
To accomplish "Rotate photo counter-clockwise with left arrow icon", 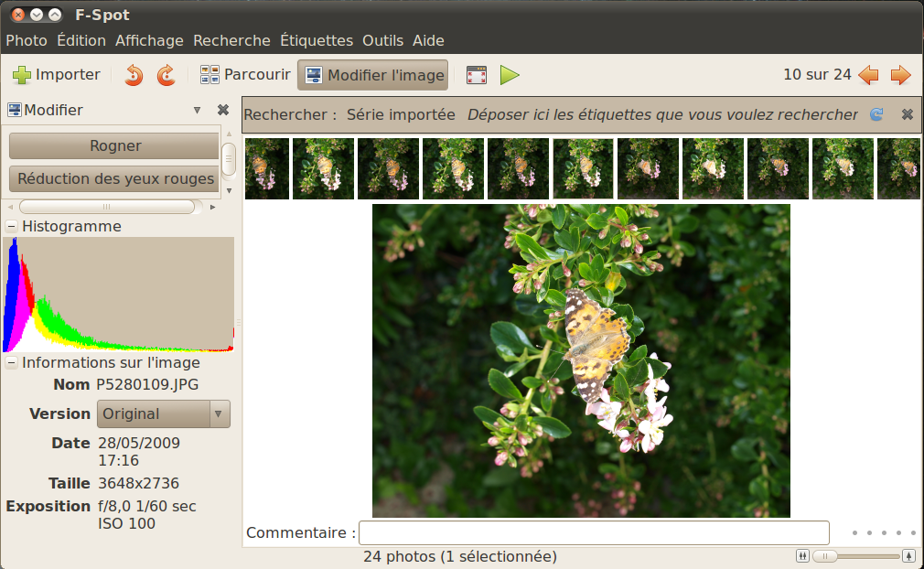I will (x=134, y=75).
